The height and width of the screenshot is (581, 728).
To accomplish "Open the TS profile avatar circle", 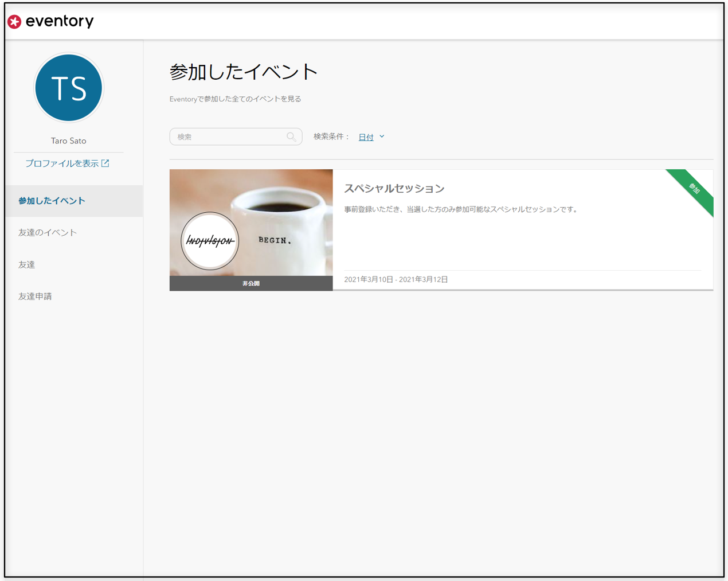I will (x=69, y=88).
